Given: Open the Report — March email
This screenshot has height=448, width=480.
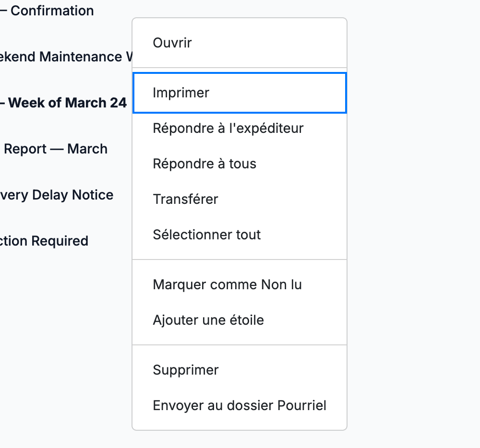Looking at the screenshot, I should [55, 149].
